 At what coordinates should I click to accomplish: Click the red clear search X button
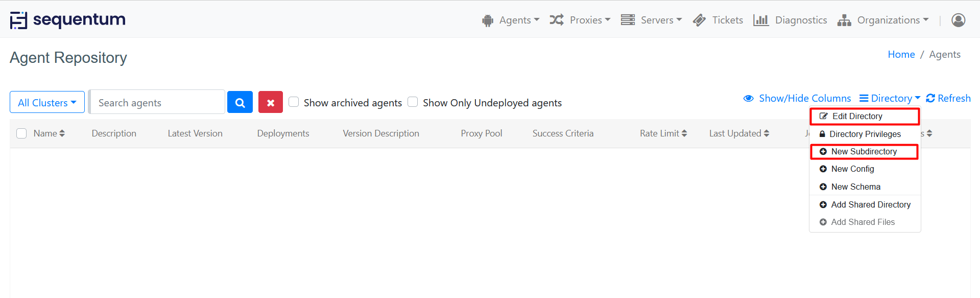tap(270, 102)
